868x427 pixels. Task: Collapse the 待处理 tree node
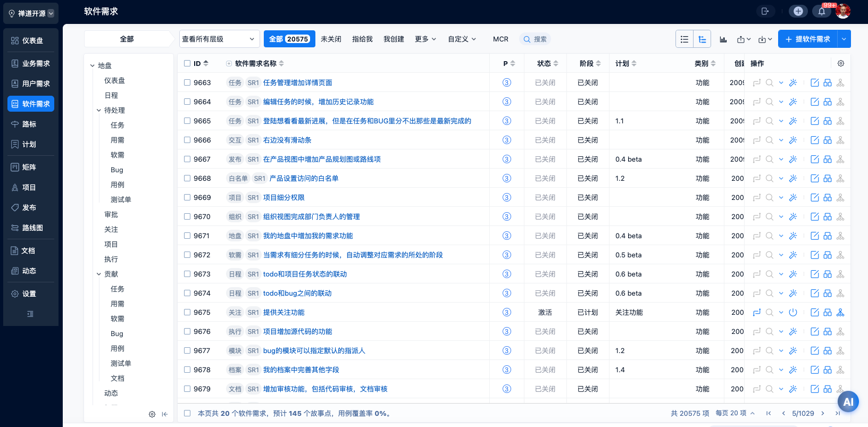pos(99,111)
